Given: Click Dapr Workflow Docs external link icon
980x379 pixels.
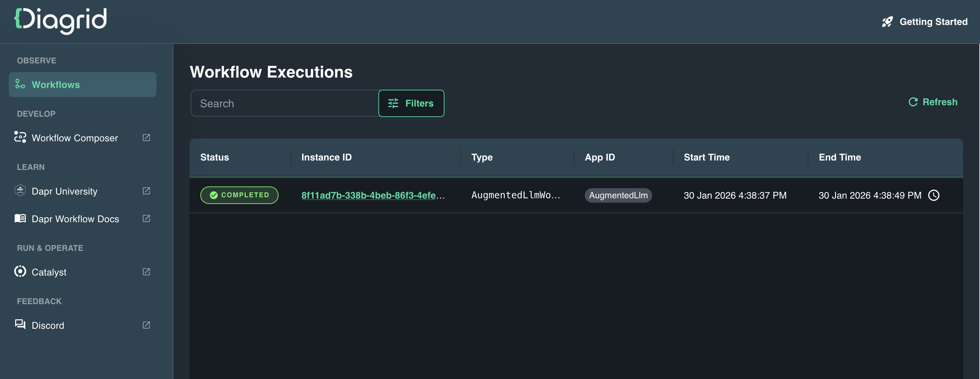Looking at the screenshot, I should 146,219.
